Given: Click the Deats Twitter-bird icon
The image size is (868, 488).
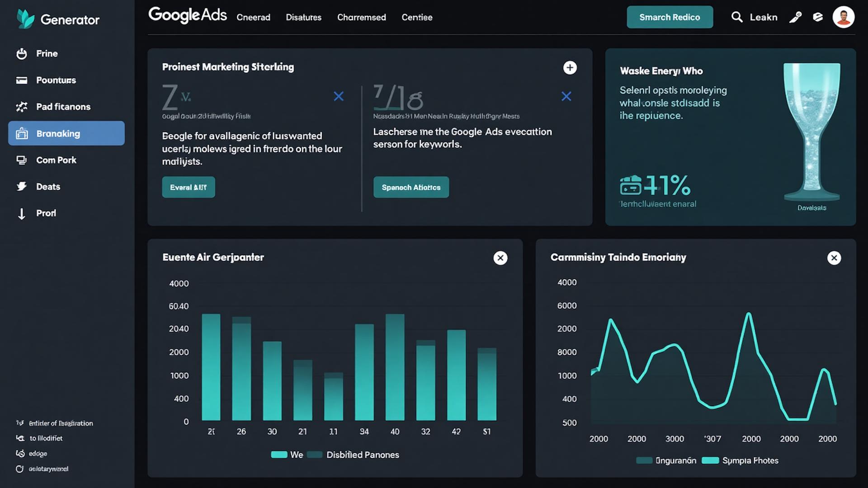Looking at the screenshot, I should pyautogui.click(x=21, y=186).
